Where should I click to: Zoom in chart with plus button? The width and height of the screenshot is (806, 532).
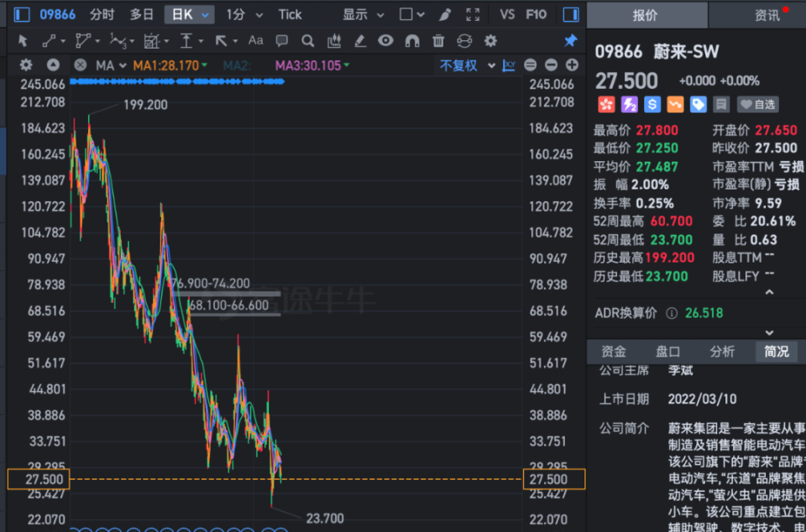point(572,65)
